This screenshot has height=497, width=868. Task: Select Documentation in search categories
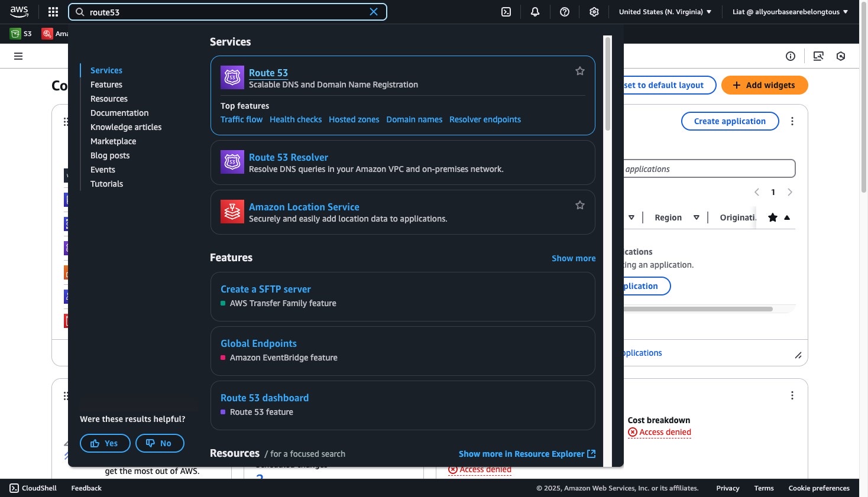click(119, 113)
